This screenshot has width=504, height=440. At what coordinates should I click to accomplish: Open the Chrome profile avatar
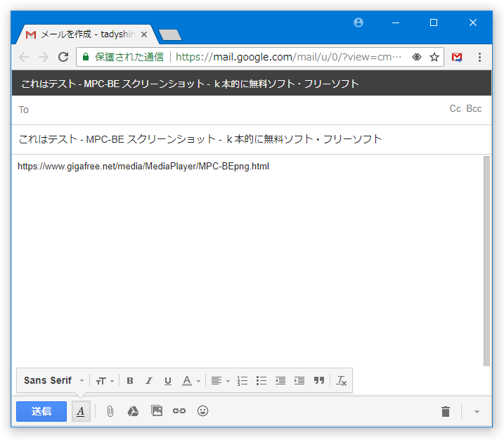(358, 22)
